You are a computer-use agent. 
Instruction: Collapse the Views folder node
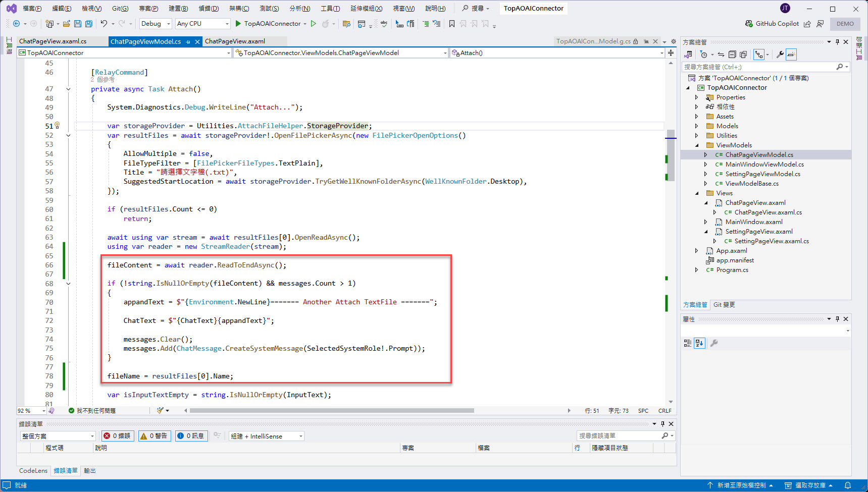(x=697, y=193)
